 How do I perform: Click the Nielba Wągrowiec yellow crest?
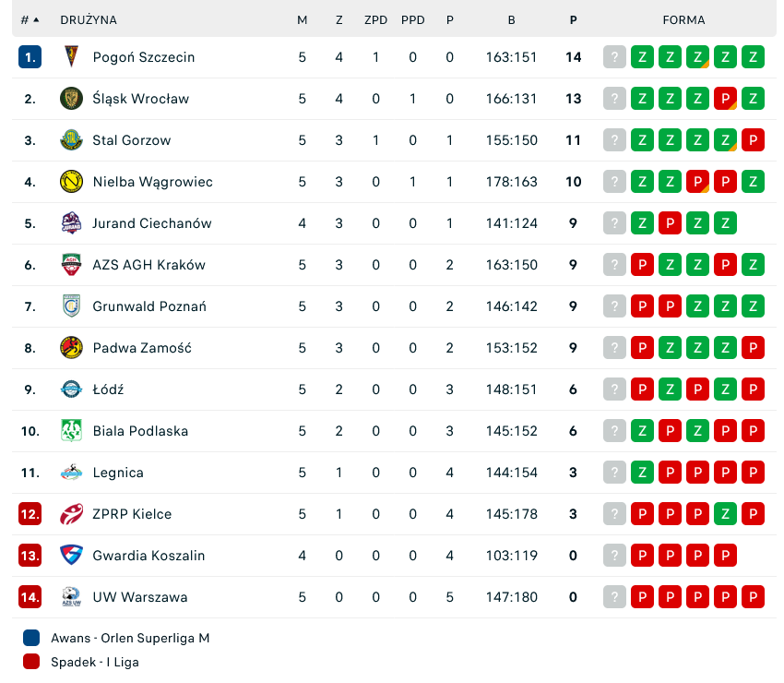tap(71, 182)
